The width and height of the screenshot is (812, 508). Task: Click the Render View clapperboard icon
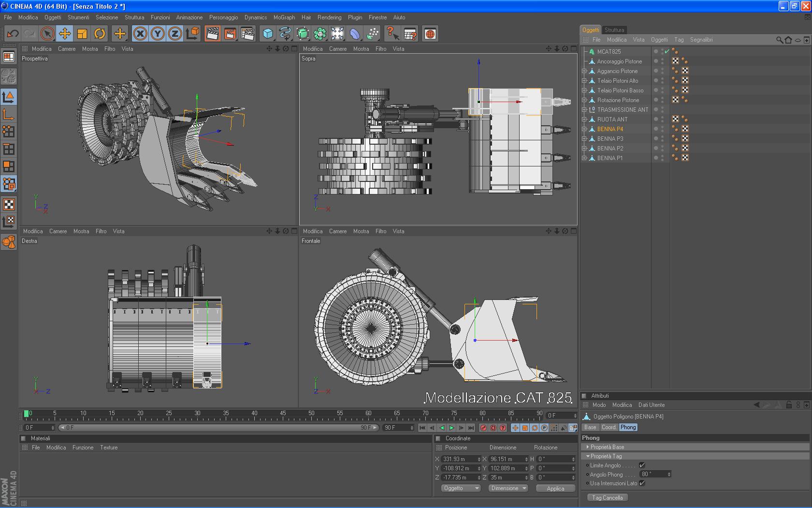(x=212, y=34)
